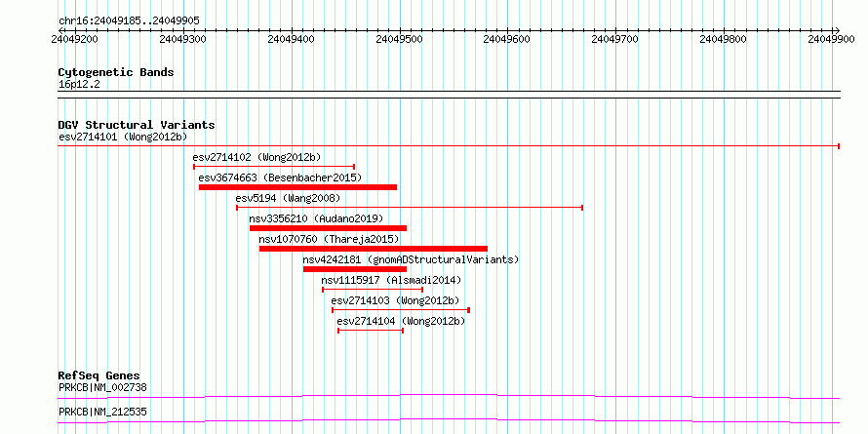Open variant label esv3674663 (Besenbacher2015)
This screenshot has width=868, height=434.
click(280, 178)
